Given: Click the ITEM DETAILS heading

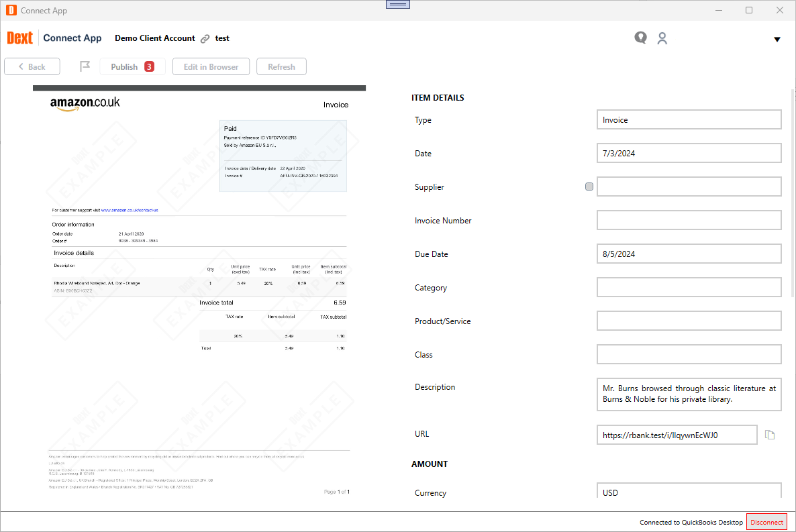Looking at the screenshot, I should pos(438,97).
